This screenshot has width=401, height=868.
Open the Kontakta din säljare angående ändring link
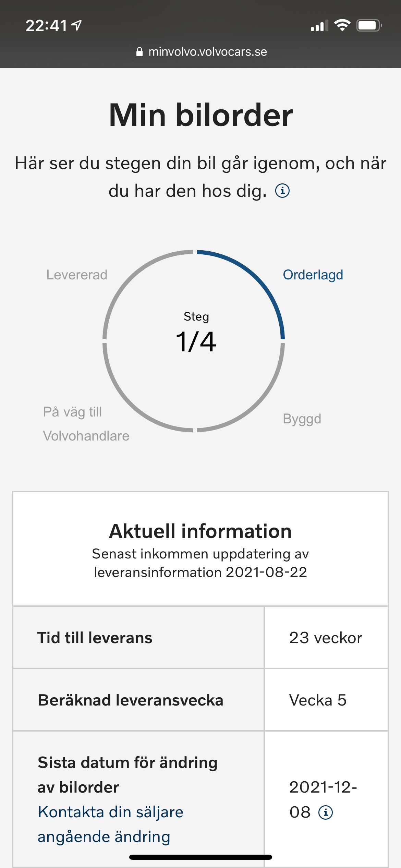coord(110,824)
